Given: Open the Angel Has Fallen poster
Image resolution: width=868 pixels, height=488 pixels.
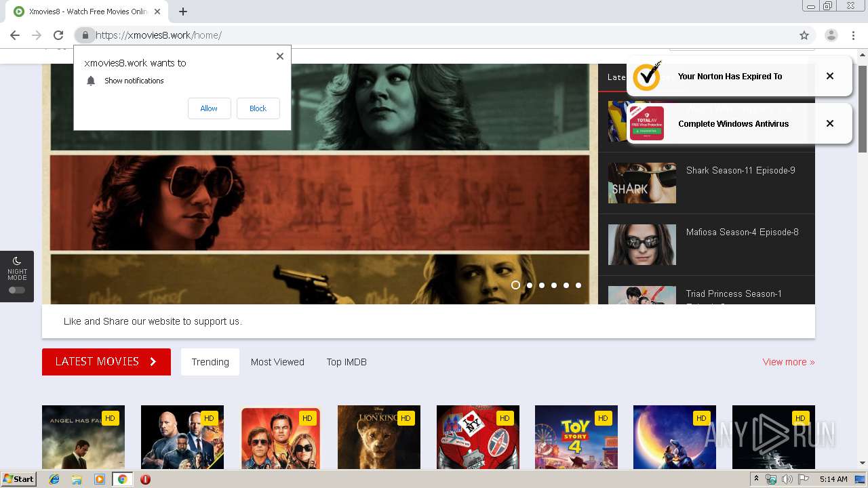Looking at the screenshot, I should pyautogui.click(x=83, y=437).
